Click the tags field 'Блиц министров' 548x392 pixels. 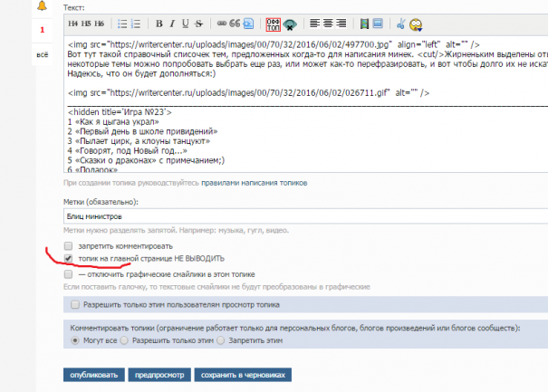(x=299, y=217)
